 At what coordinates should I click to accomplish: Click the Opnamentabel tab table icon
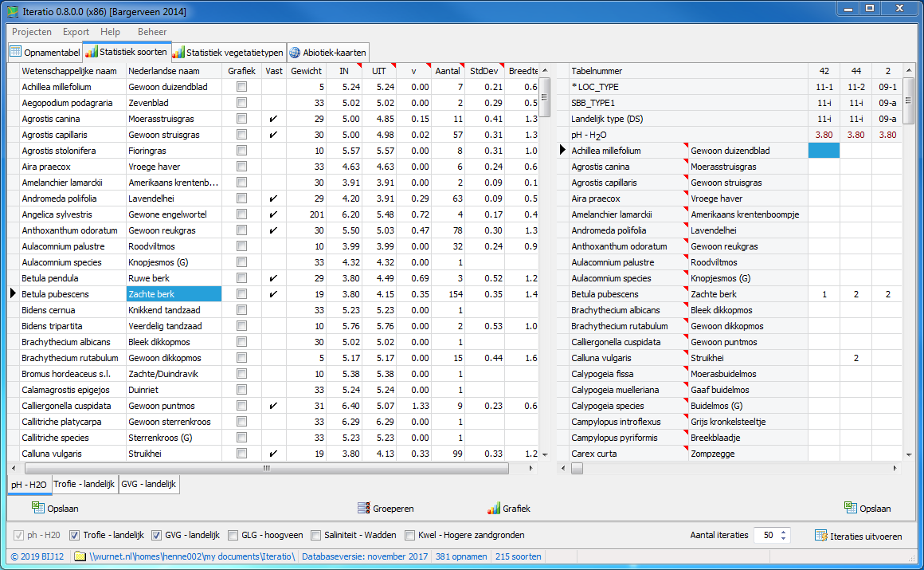15,53
